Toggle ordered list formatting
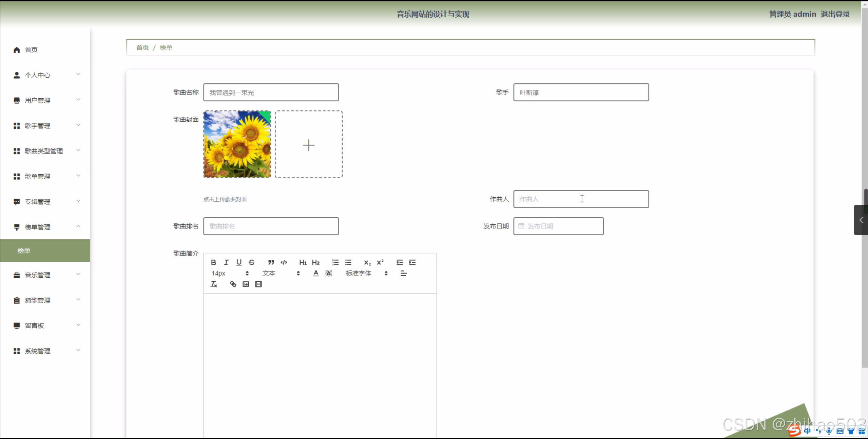Screen dimensions: 868x439 (x=335, y=262)
